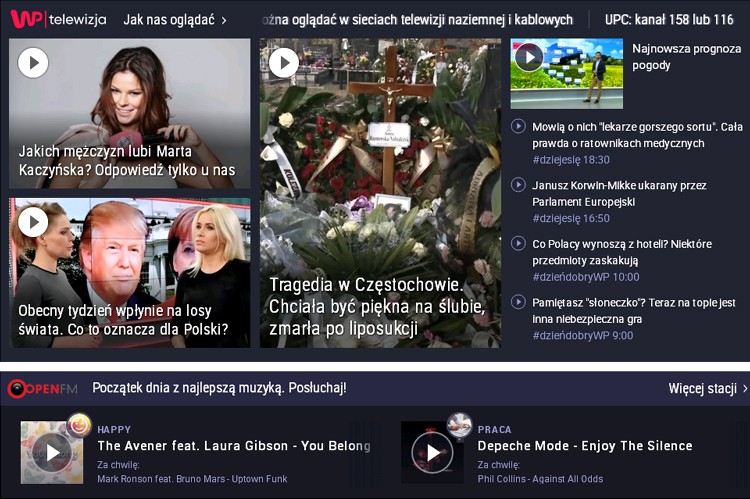The height and width of the screenshot is (499, 750).
Task: Click play icon beside "słoneczko" game story
Action: click(x=518, y=302)
